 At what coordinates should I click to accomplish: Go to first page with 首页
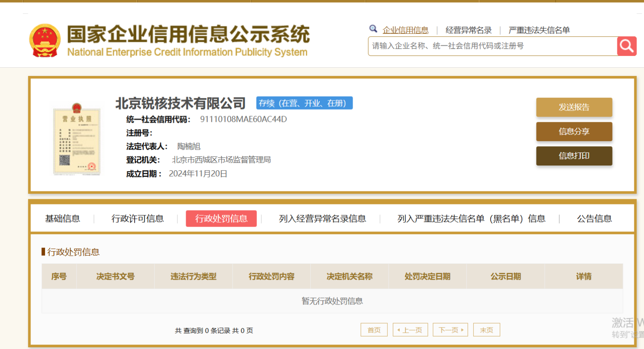coord(374,330)
